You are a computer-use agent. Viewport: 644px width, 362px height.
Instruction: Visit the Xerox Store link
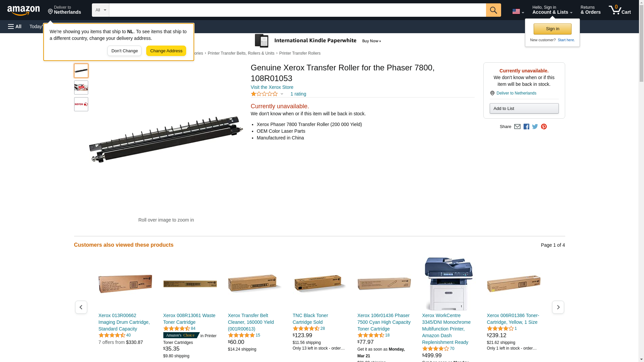[x=272, y=87]
